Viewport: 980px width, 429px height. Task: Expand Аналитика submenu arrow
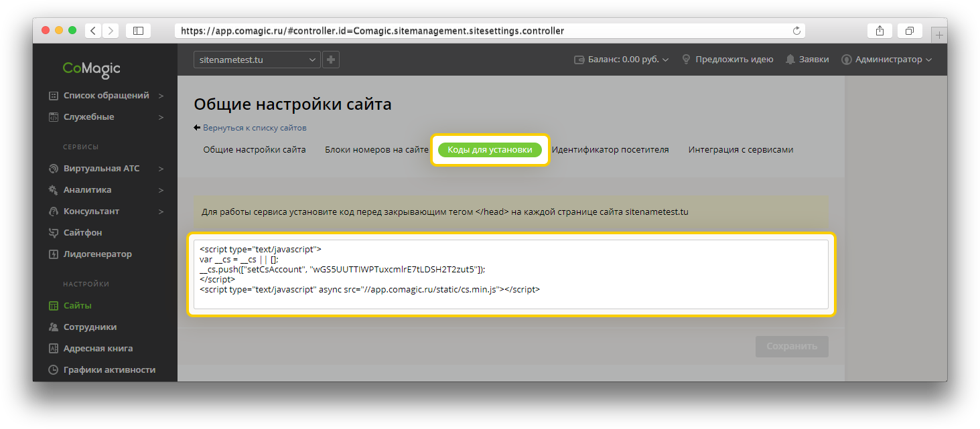click(161, 190)
